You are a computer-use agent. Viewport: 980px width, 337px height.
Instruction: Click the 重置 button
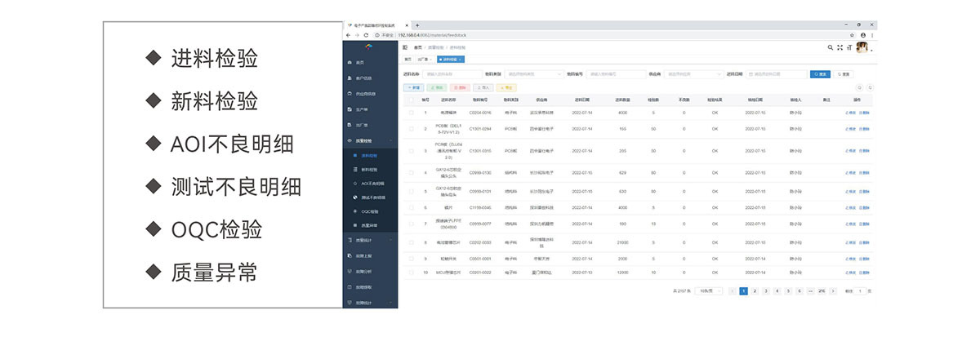click(x=843, y=74)
